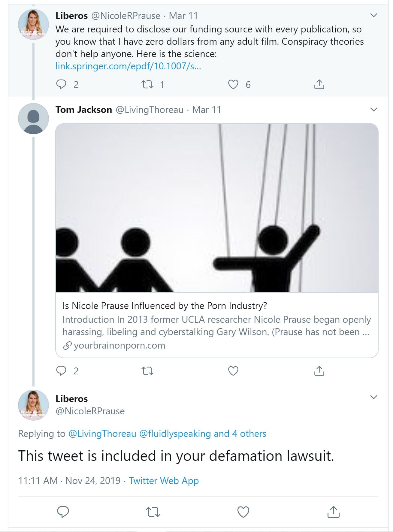Viewport: 393px width, 532px height.
Task: Like the defamation lawsuit tweet
Action: (243, 512)
